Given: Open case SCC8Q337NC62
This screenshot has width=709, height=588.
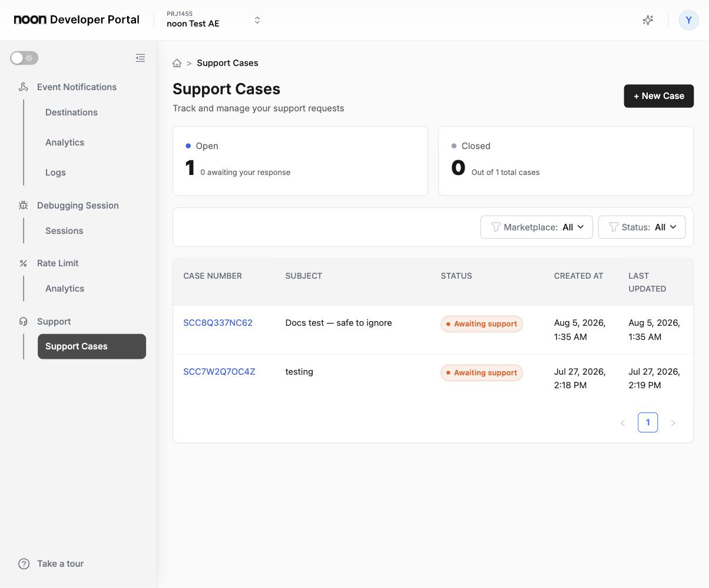Looking at the screenshot, I should (218, 323).
